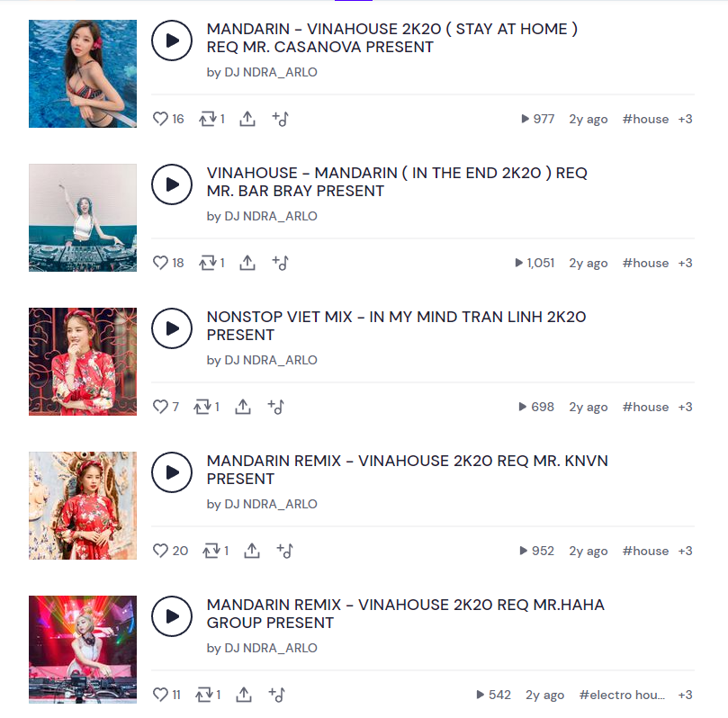Add MR. KNVN track to playlist
Screen dimensions: 728x718
284,551
